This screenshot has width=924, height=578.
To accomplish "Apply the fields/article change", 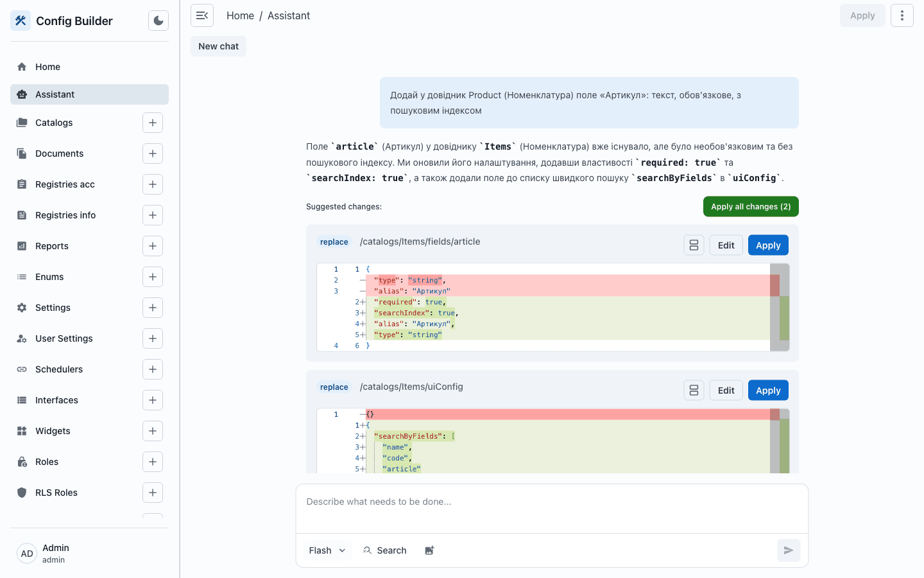I will click(x=768, y=245).
